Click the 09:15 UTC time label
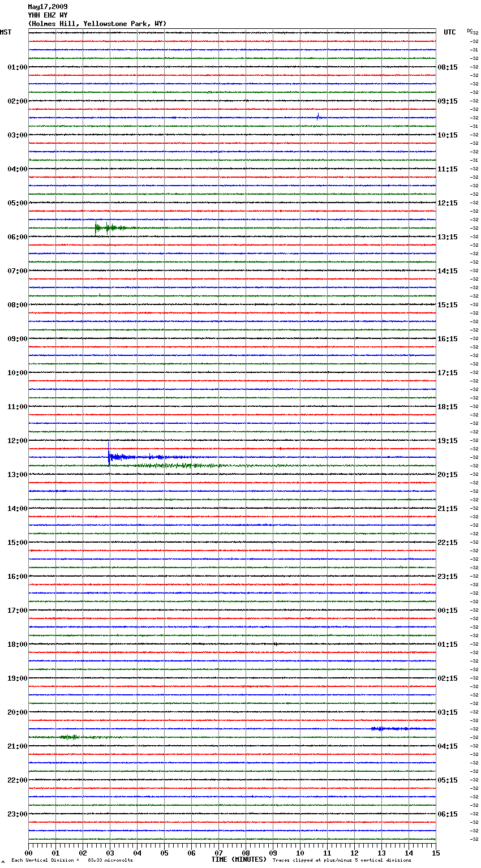The width and height of the screenshot is (481, 868). point(448,101)
